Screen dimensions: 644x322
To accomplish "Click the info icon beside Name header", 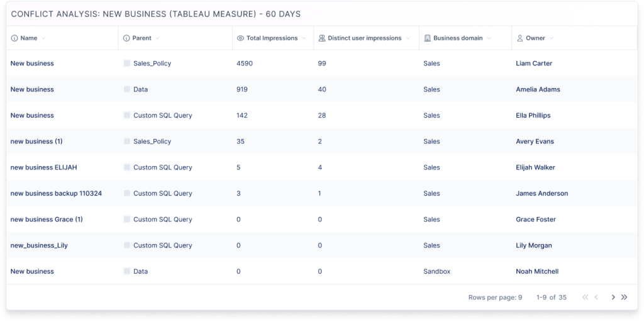I will [14, 38].
